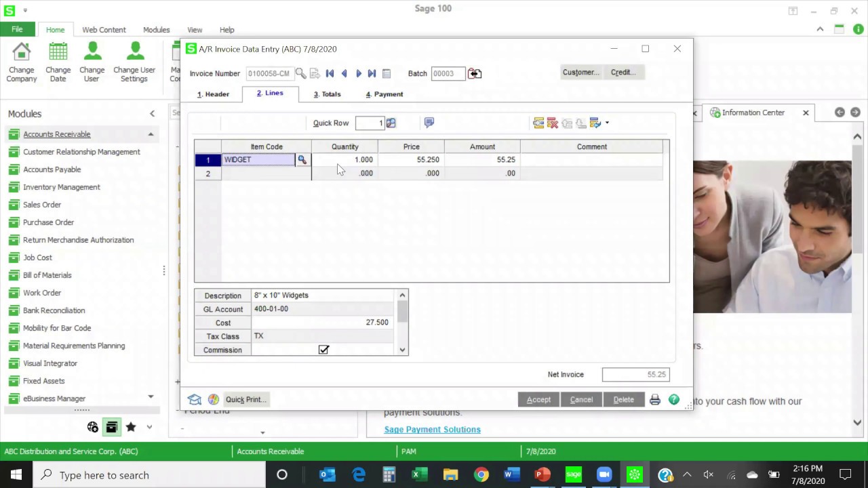Click the Favorites star in Modules pane

click(x=131, y=427)
